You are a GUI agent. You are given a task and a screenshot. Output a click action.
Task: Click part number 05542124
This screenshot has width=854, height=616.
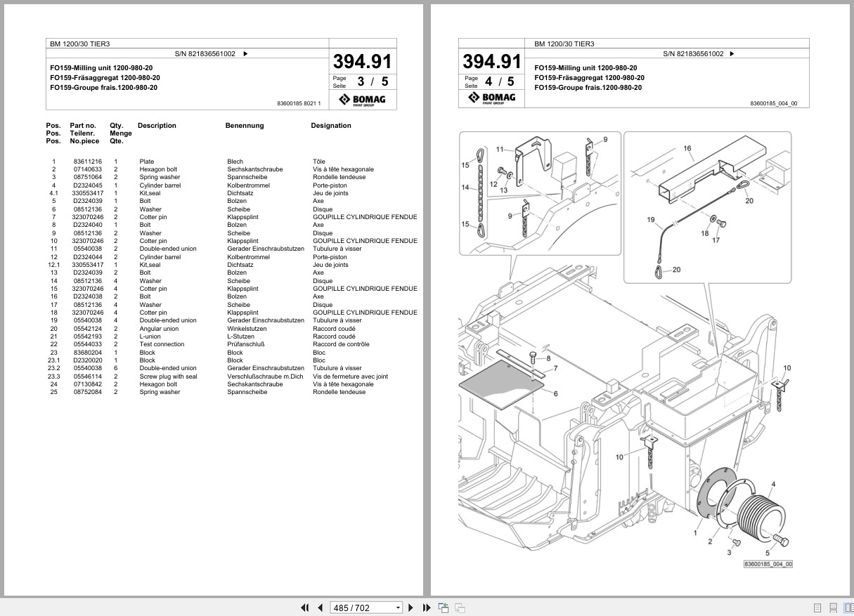tap(87, 329)
